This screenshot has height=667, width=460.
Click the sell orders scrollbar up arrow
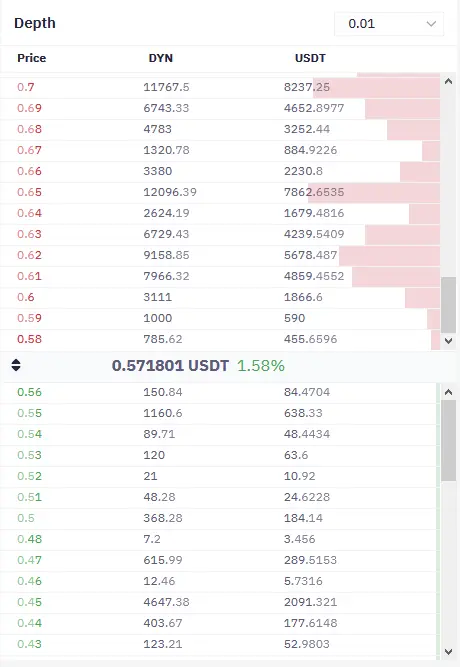click(448, 81)
